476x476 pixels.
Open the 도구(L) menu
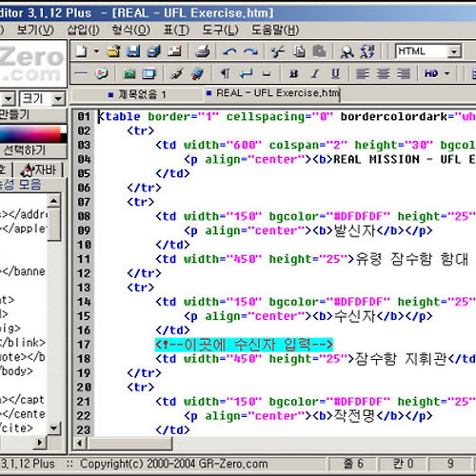click(220, 30)
